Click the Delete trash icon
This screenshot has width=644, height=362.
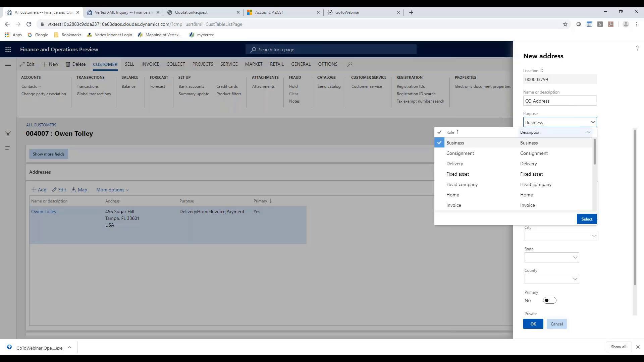[75, 64]
